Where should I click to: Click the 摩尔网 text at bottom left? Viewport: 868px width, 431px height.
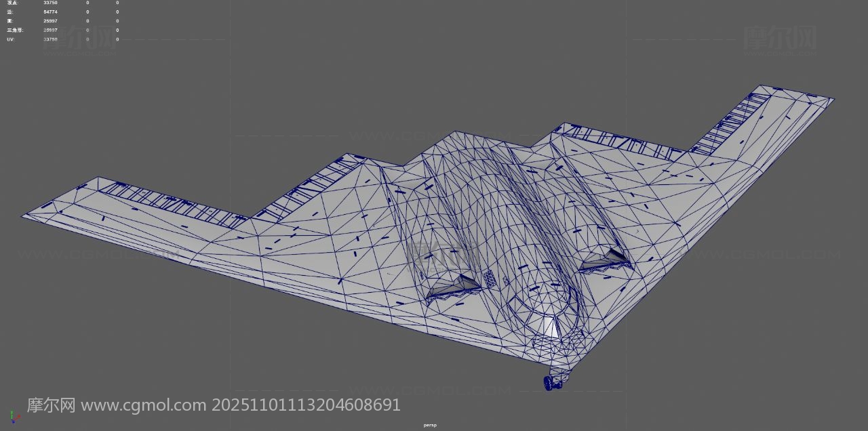pos(51,405)
